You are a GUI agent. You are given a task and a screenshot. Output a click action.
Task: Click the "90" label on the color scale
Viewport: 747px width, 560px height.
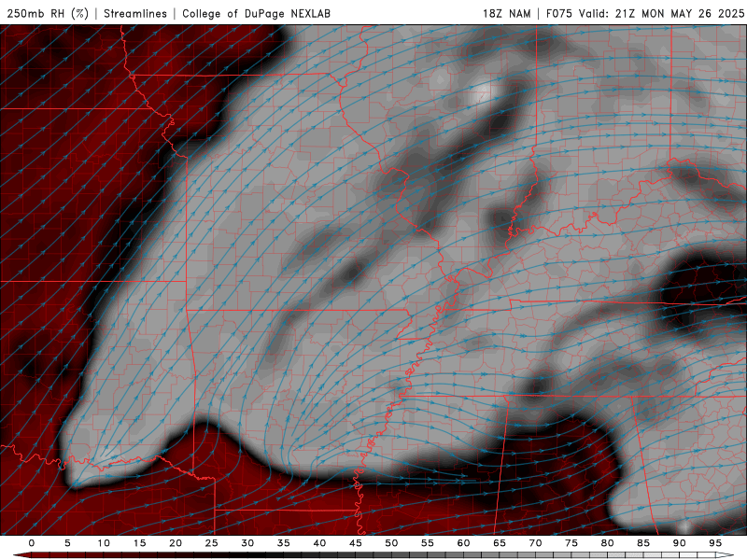tap(679, 543)
